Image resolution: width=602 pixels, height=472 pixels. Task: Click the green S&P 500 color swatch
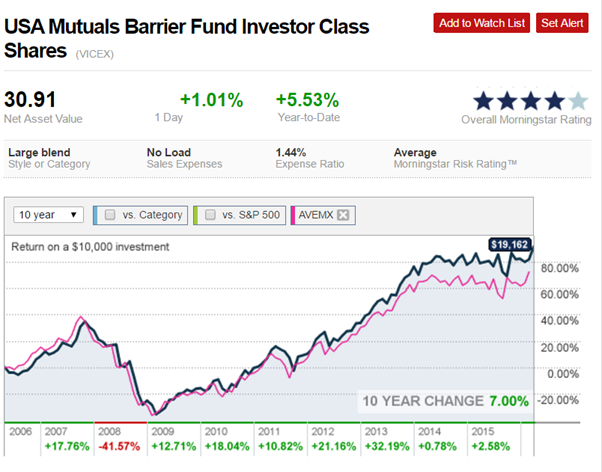coord(197,214)
